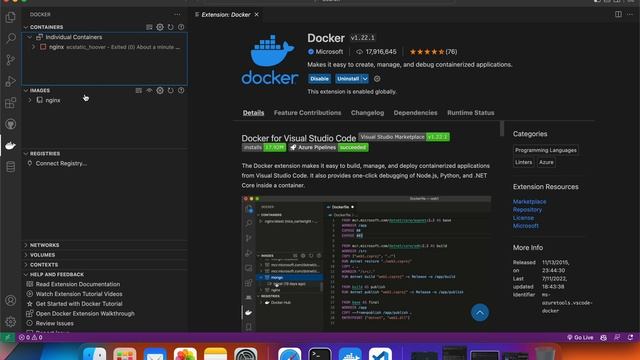Collapse the Containers section
This screenshot has height=360, width=640.
point(26,27)
